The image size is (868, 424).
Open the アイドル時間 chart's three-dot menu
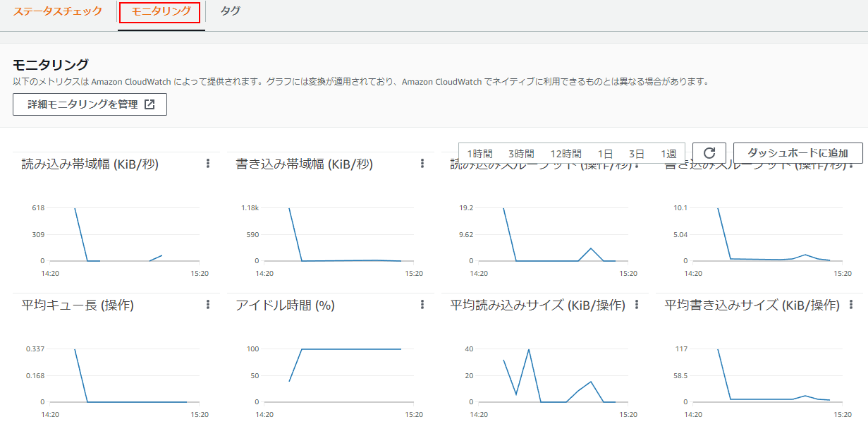pos(422,305)
